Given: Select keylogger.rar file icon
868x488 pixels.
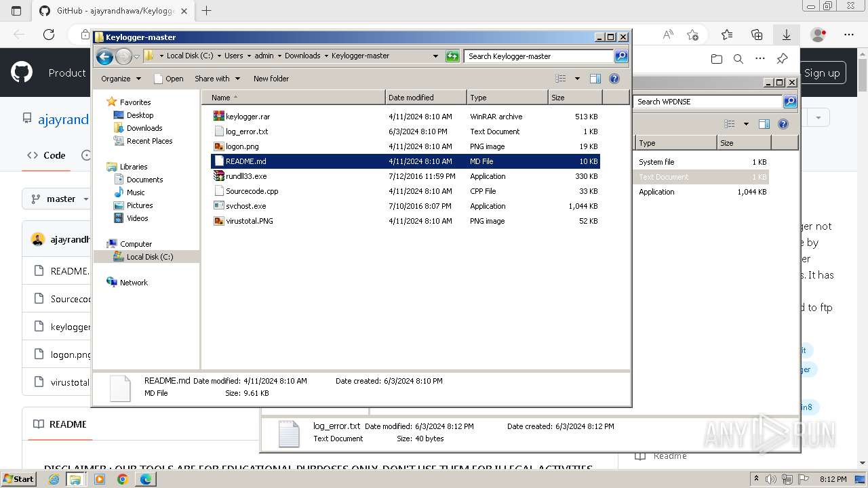Looking at the screenshot, I should pos(218,117).
